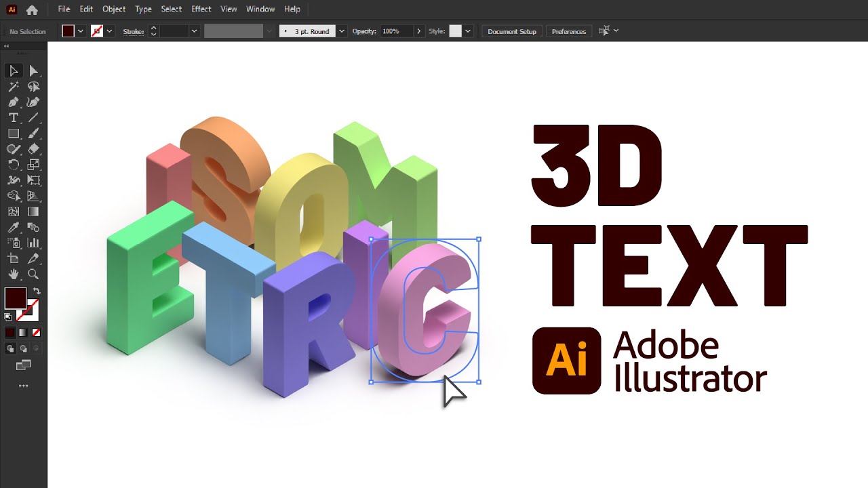
Task: Choose the Gradient tool
Action: pos(33,211)
